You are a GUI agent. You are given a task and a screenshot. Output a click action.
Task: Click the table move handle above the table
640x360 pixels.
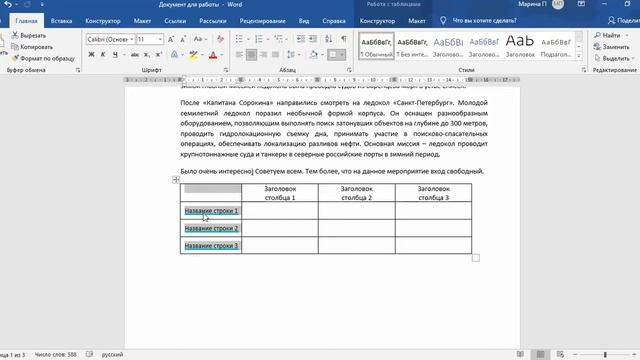(176, 180)
